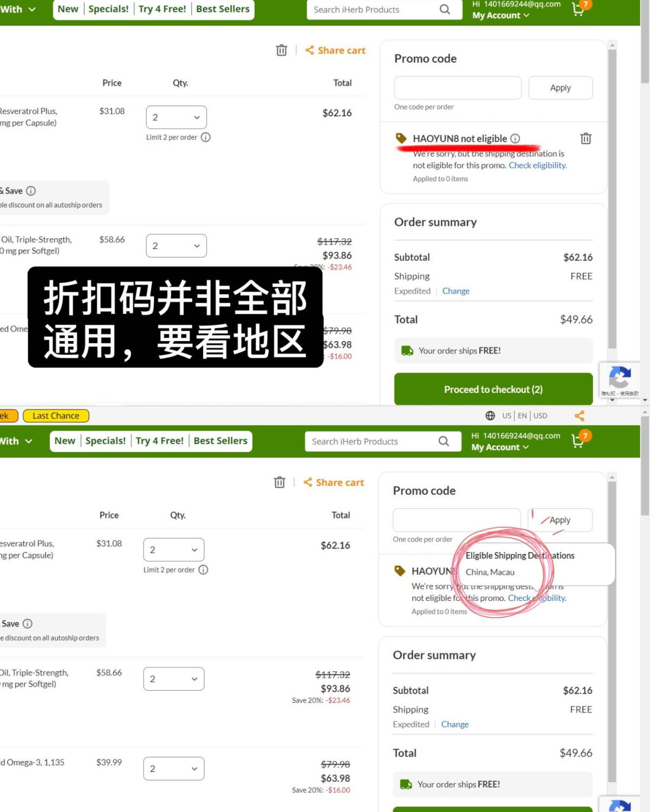The height and width of the screenshot is (812, 650).
Task: Click info icon next to top & Save label
Action: 31,191
